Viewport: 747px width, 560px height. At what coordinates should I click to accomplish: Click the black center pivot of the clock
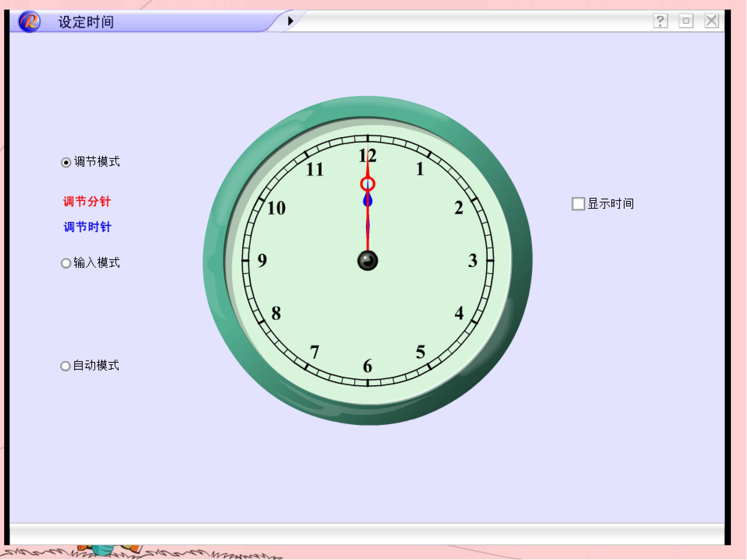point(368,261)
